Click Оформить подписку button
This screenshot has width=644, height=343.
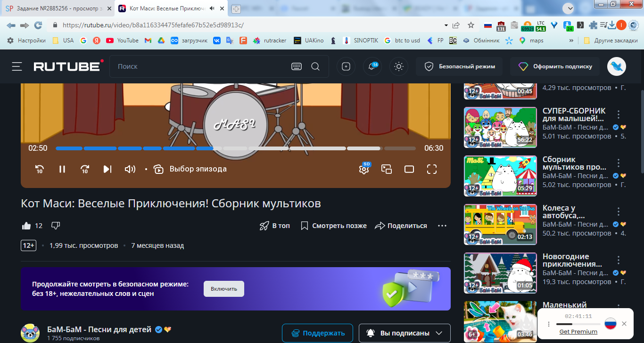coord(555,66)
